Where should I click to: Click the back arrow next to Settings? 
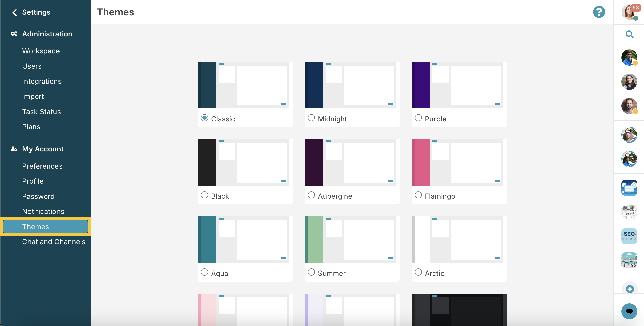tap(15, 12)
